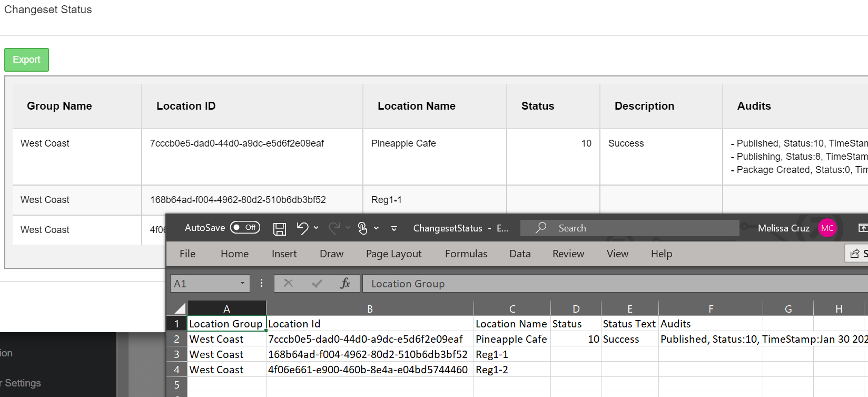Image resolution: width=868 pixels, height=397 pixels.
Task: Select column E header
Action: (x=630, y=308)
